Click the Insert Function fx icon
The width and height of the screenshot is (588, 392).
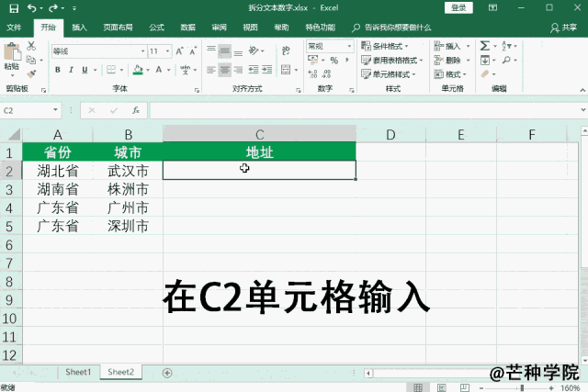coord(136,110)
